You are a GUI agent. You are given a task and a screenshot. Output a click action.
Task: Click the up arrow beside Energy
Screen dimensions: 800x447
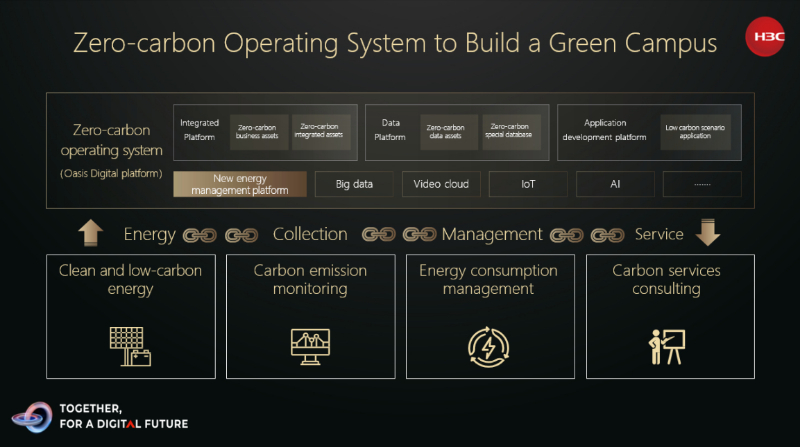(90, 234)
